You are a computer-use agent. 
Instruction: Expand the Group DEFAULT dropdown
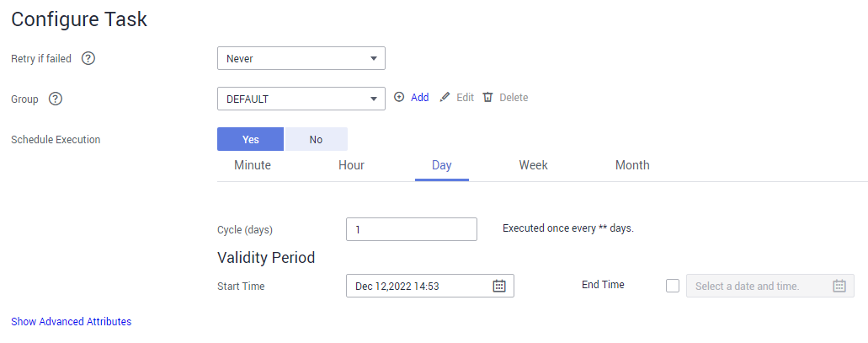[x=301, y=99]
